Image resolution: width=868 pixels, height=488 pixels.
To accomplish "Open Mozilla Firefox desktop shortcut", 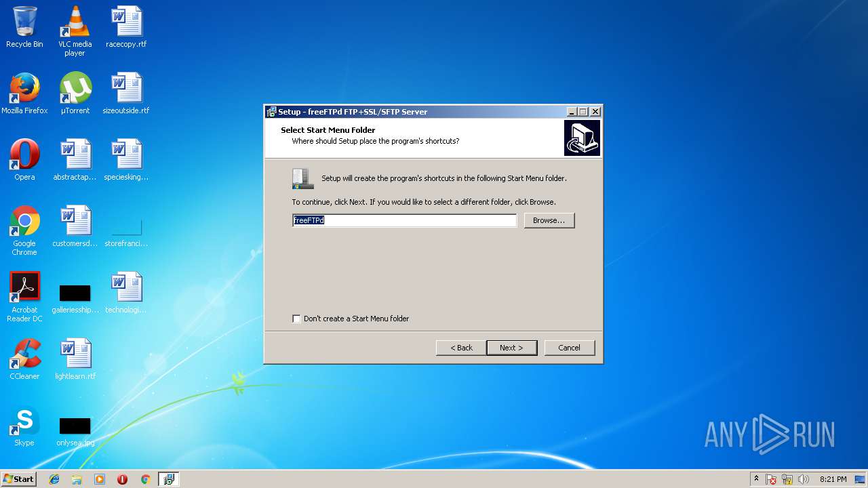I will 24,94.
